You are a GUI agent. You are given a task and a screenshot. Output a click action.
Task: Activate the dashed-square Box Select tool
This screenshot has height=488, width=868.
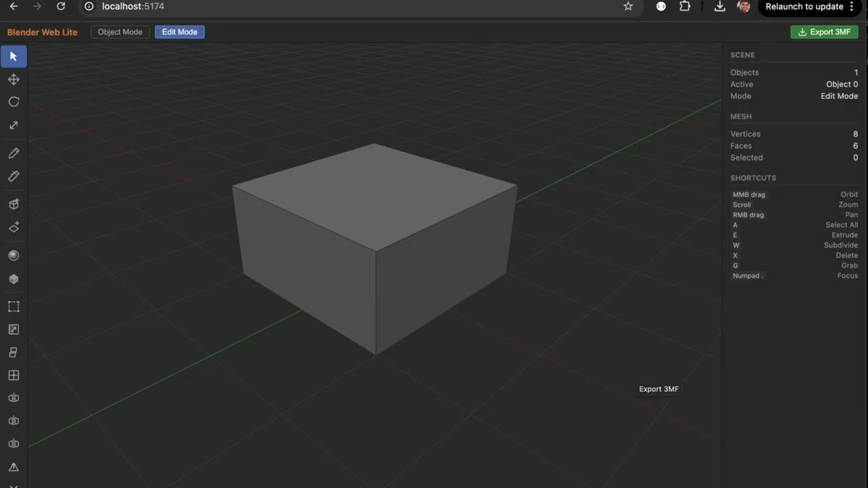pos(14,306)
